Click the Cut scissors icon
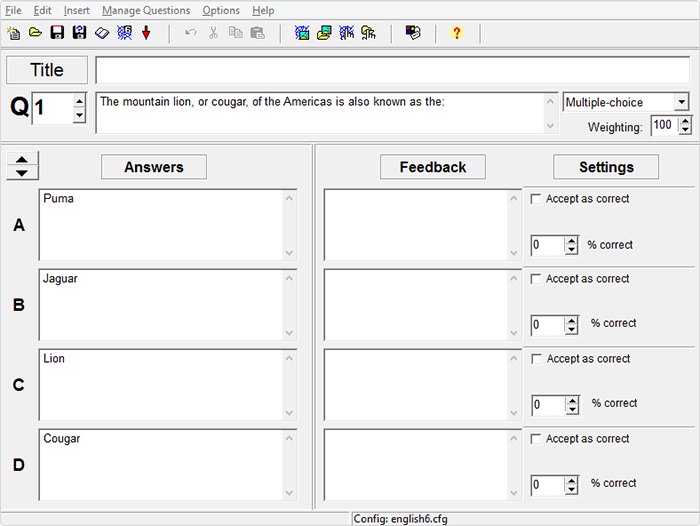This screenshot has height=526, width=700. pyautogui.click(x=213, y=33)
